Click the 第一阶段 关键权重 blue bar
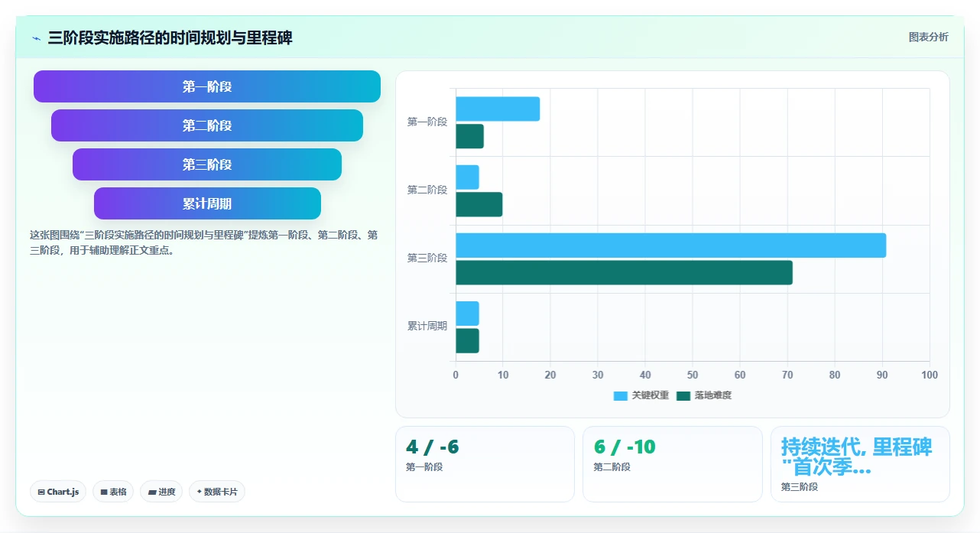This screenshot has height=533, width=980. click(498, 109)
